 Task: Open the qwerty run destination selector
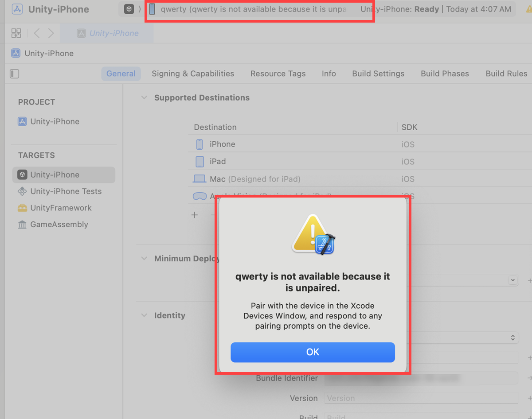248,9
